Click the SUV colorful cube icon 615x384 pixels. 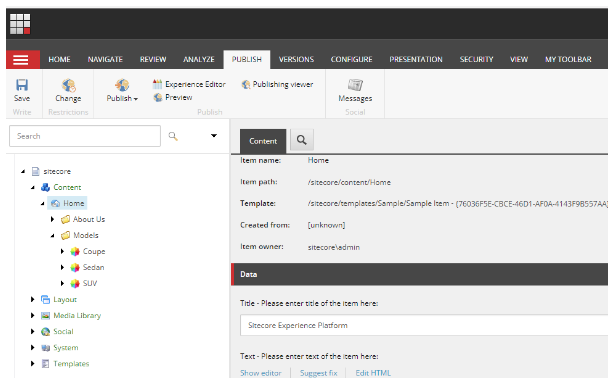tap(75, 283)
